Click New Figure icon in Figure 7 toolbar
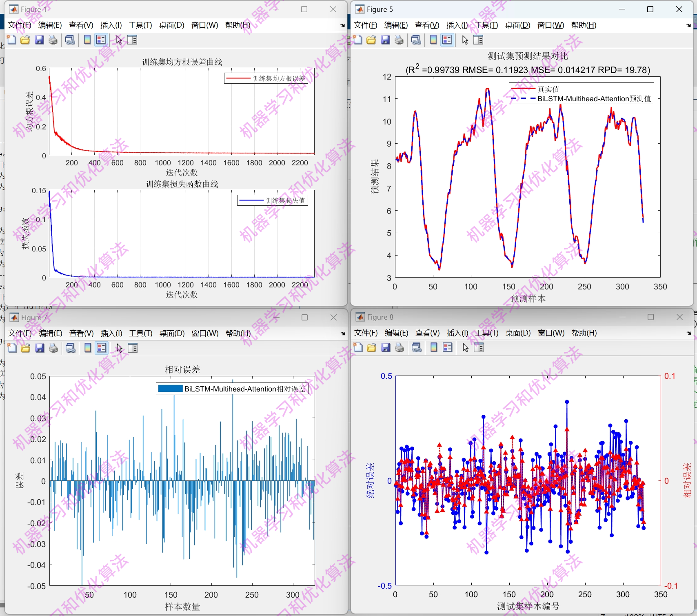Image resolution: width=697 pixels, height=616 pixels. pos(12,348)
